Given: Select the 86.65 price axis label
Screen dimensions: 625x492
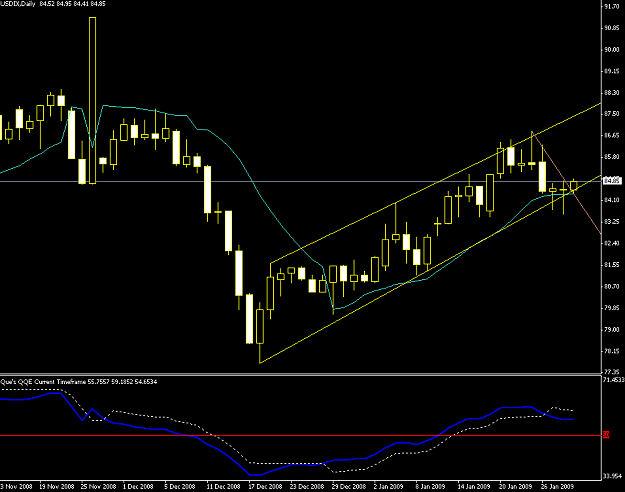Looking at the screenshot, I should click(x=612, y=135).
